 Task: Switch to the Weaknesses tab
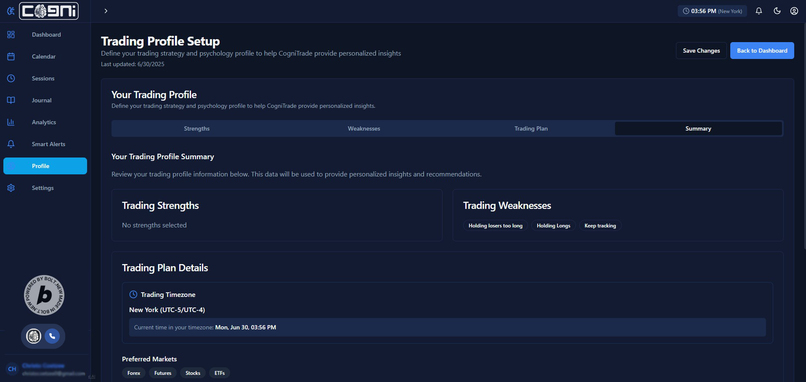tap(364, 129)
